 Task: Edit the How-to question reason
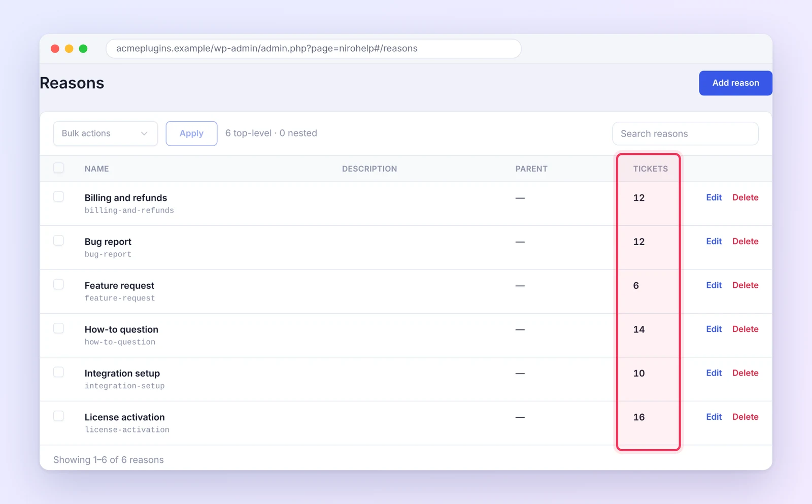tap(714, 329)
